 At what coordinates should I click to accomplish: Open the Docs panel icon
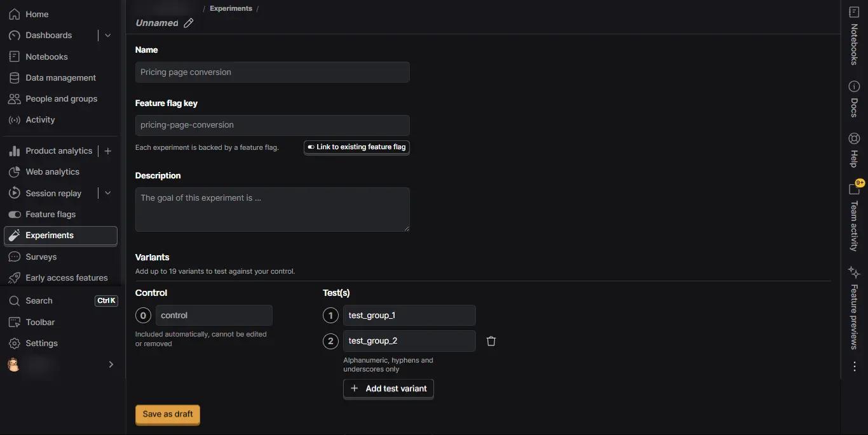[x=854, y=86]
